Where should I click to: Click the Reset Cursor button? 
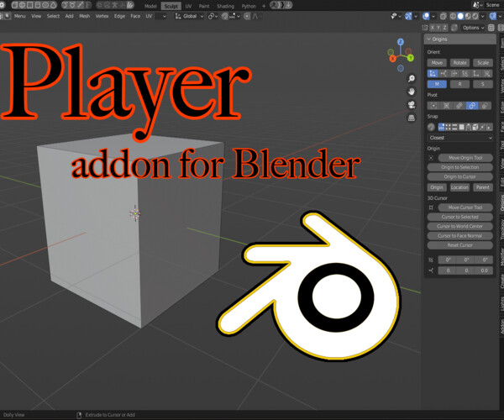tap(460, 245)
